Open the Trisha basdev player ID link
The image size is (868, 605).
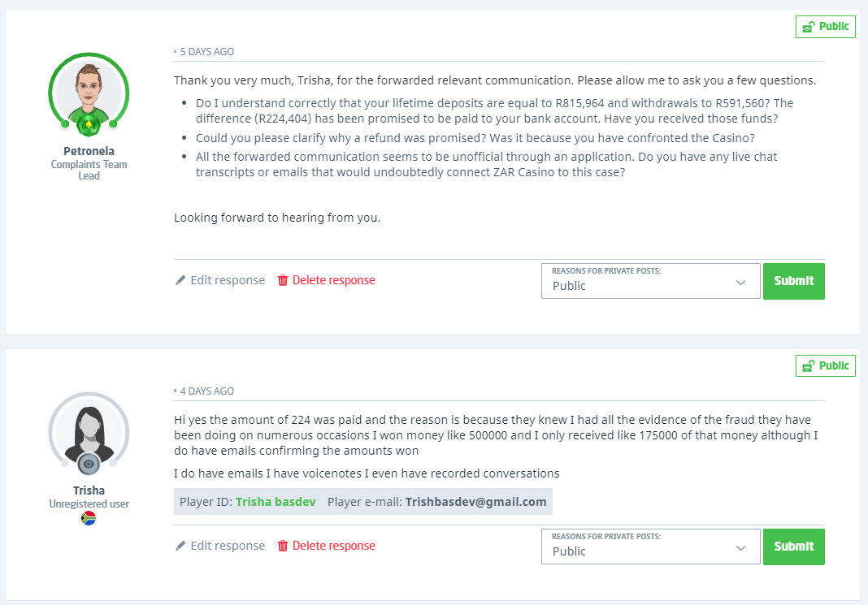274,502
